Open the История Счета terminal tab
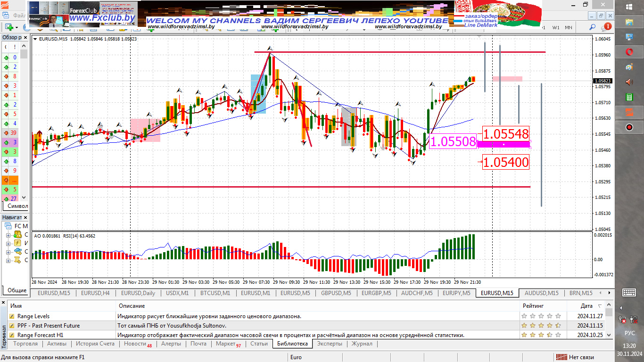Image resolution: width=644 pixels, height=362 pixels. (95, 344)
